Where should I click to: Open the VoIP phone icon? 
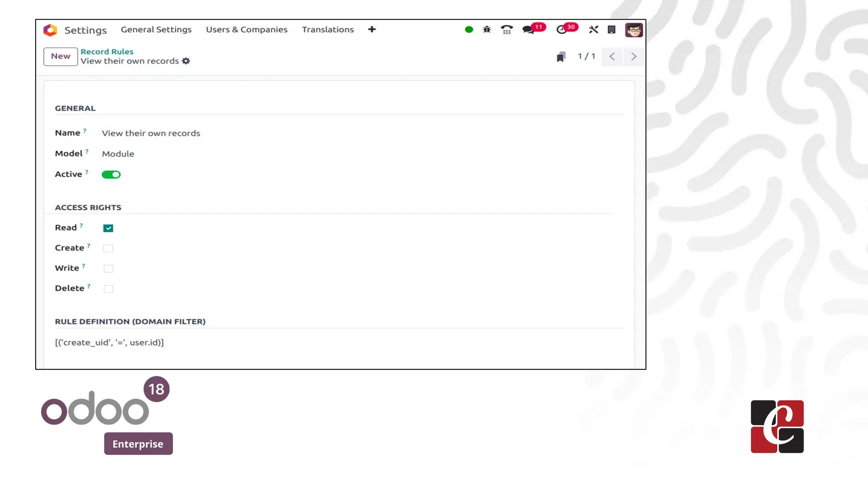pos(506,30)
